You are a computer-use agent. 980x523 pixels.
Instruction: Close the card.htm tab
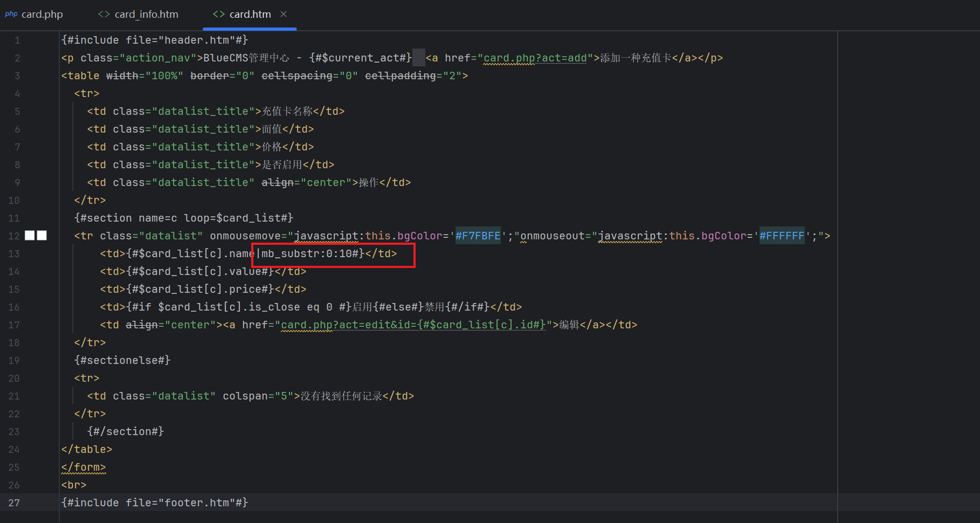tap(284, 14)
